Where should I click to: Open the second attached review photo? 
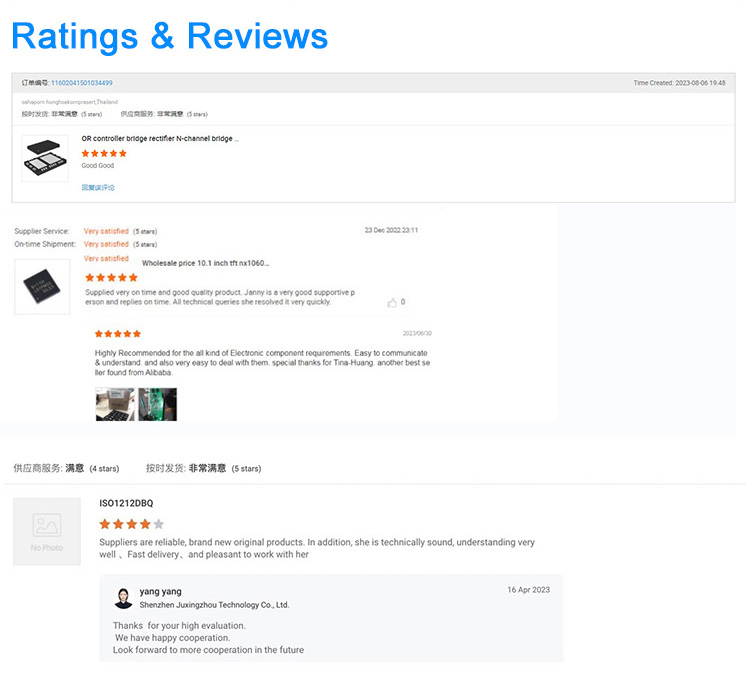[x=157, y=404]
